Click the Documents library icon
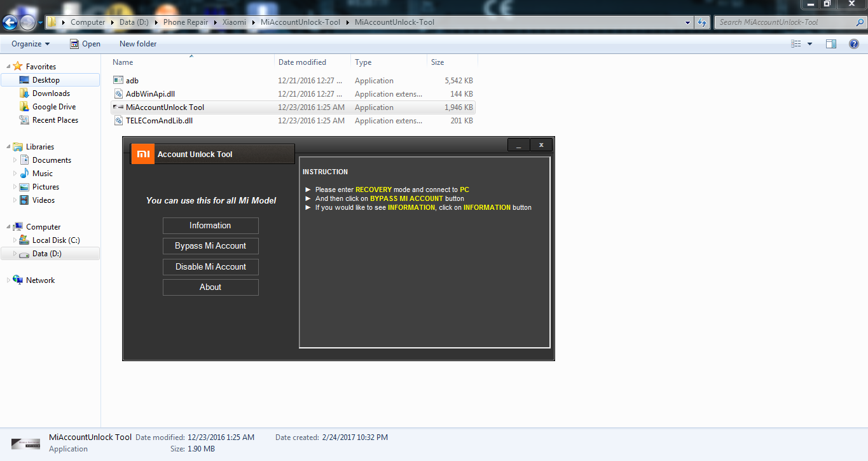Viewport: 868px width, 461px height. click(25, 160)
